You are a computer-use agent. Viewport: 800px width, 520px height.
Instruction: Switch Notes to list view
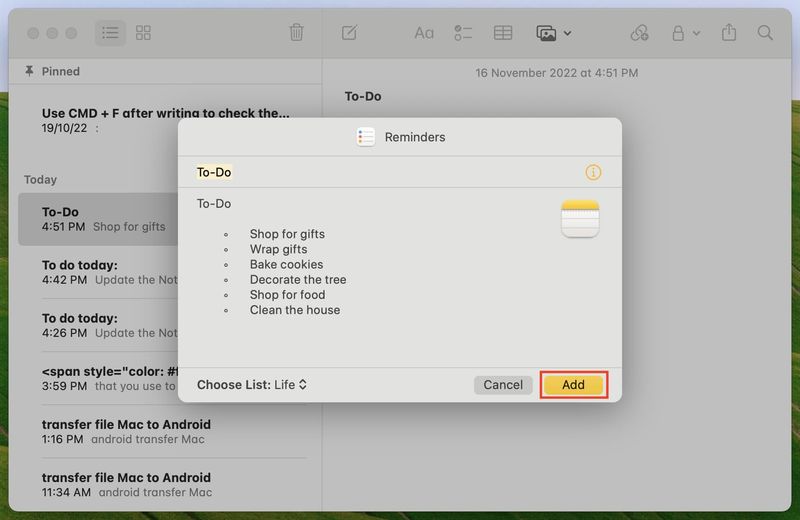pyautogui.click(x=110, y=33)
